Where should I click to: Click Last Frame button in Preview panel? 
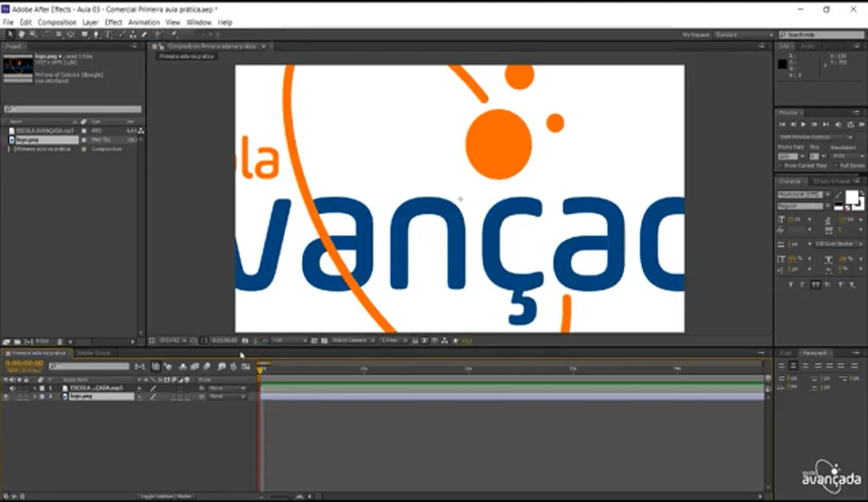click(826, 125)
